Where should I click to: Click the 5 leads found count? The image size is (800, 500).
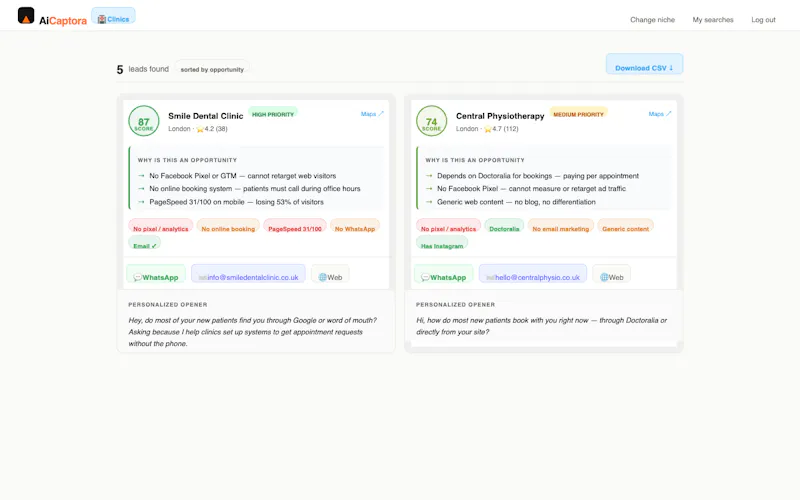[142, 69]
